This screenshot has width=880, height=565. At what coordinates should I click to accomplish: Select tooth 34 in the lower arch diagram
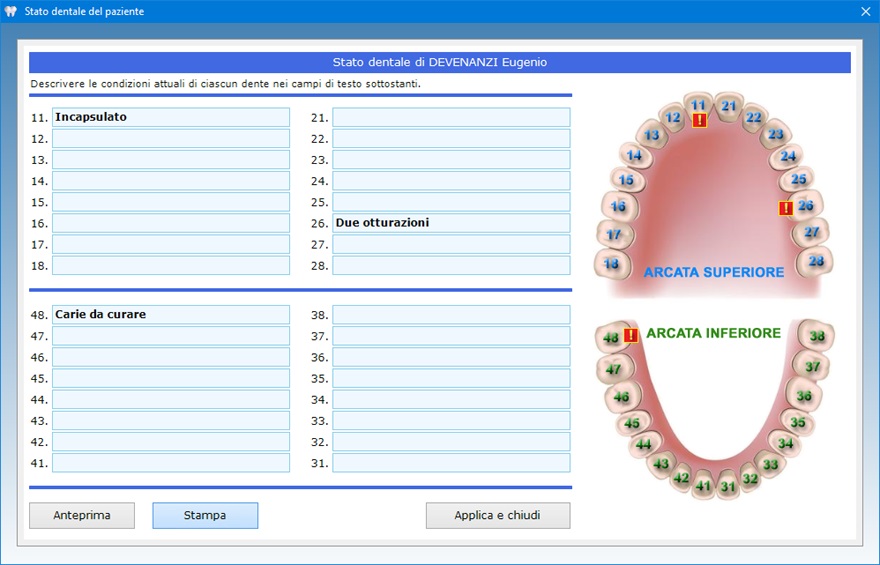click(x=785, y=443)
